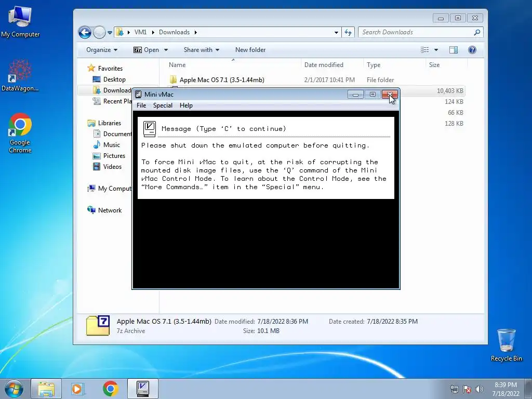Close the Mini vMac window
This screenshot has width=532, height=399.
(x=390, y=95)
